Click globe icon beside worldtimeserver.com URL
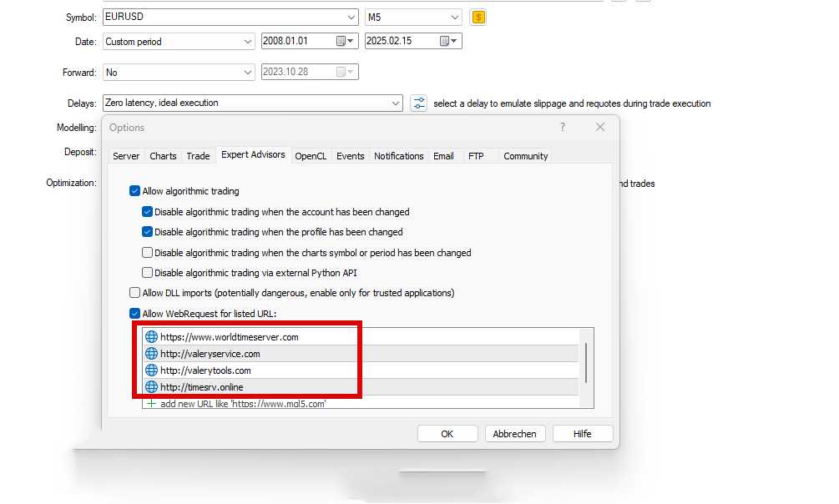The width and height of the screenshot is (839, 504). click(x=151, y=337)
